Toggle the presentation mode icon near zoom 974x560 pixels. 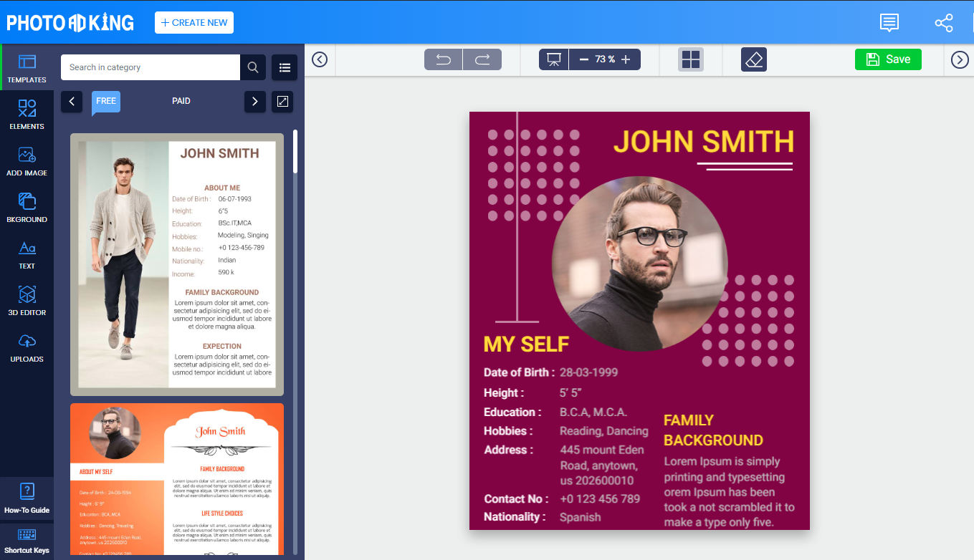point(553,59)
